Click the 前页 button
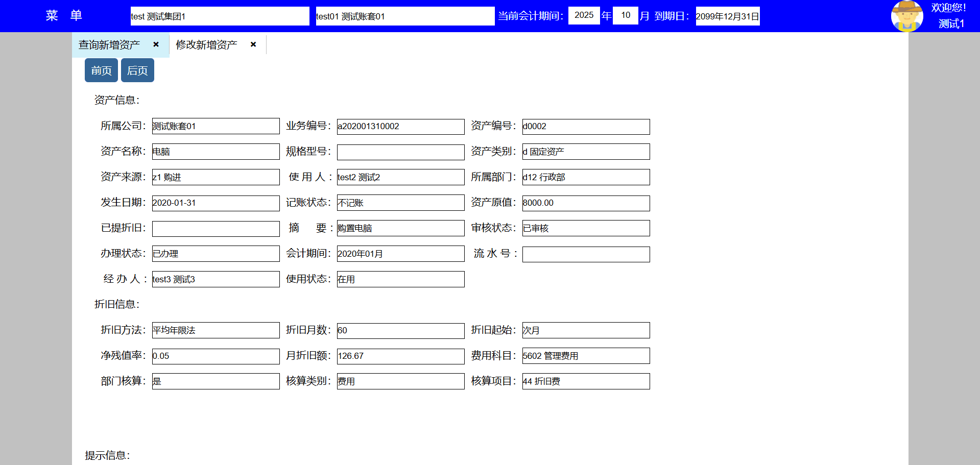The image size is (980, 465). click(x=101, y=70)
